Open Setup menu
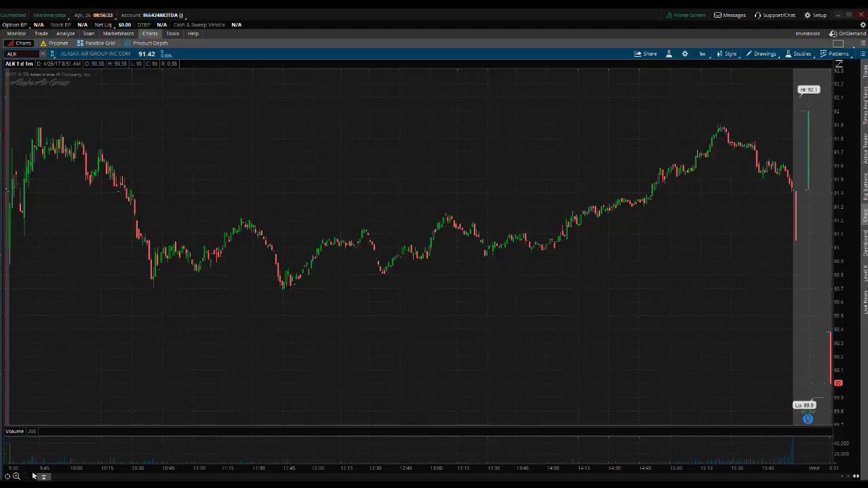 [816, 15]
